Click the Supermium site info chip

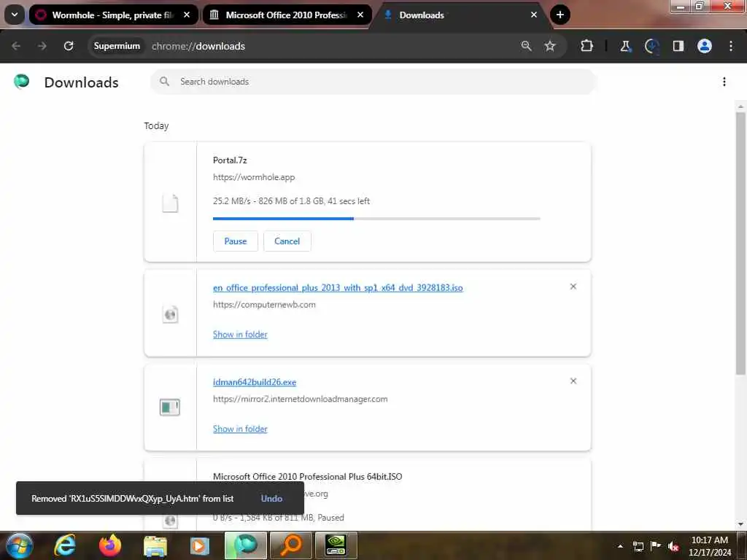pos(117,46)
